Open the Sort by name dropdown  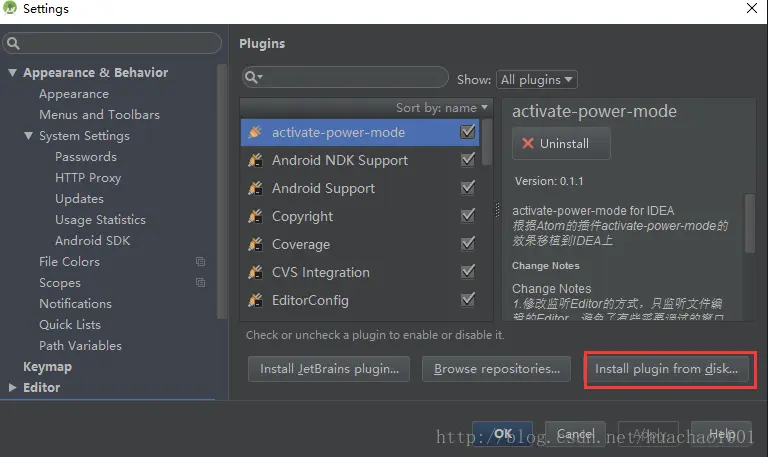point(442,107)
